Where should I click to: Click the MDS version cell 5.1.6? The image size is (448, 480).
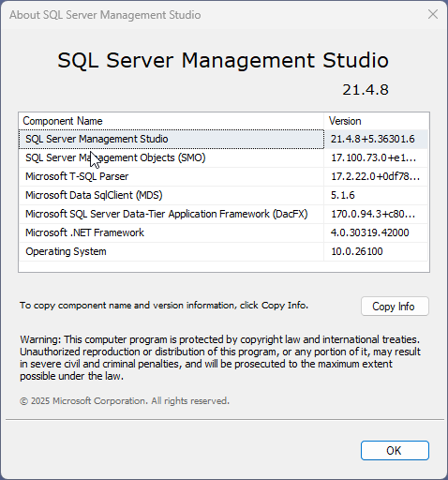376,195
